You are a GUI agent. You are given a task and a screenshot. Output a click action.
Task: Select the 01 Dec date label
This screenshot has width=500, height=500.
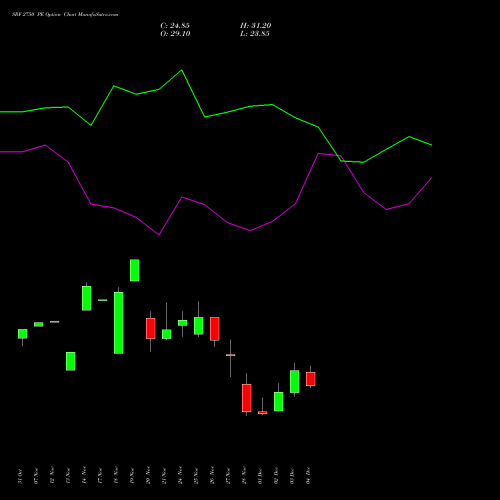[260, 476]
